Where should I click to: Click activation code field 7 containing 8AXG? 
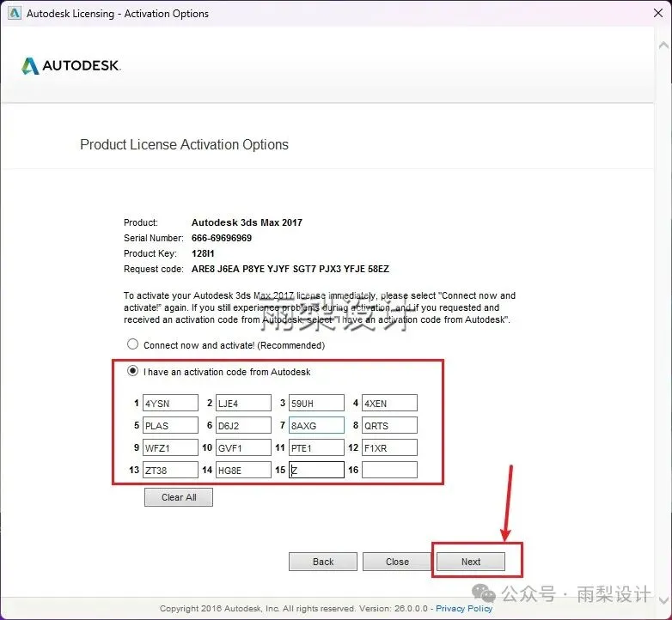(x=316, y=425)
